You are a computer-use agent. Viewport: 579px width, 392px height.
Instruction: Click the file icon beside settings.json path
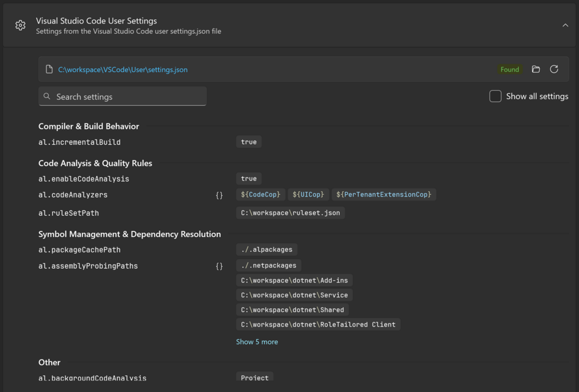point(49,69)
